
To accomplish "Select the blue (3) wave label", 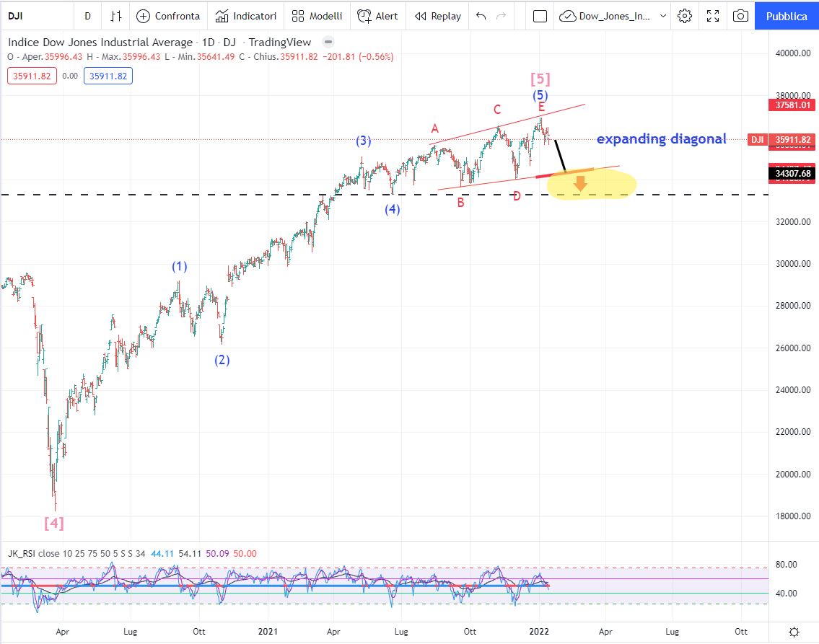I will pyautogui.click(x=364, y=141).
